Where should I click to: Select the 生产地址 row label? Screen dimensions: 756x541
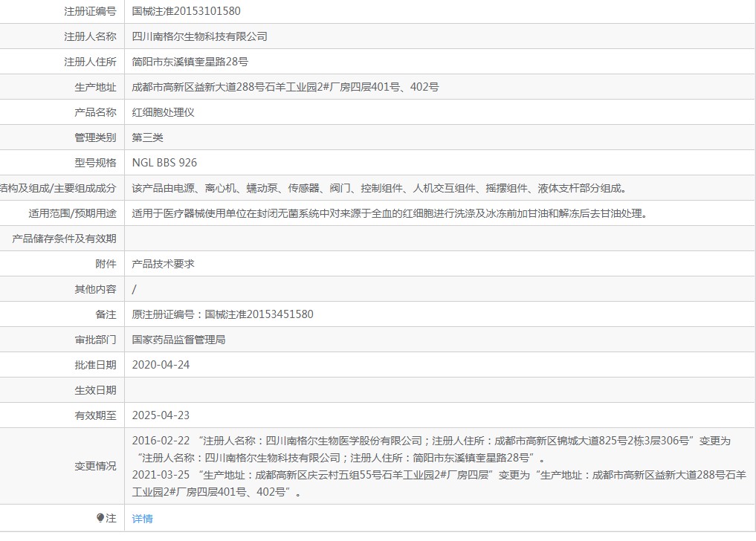pyautogui.click(x=95, y=87)
